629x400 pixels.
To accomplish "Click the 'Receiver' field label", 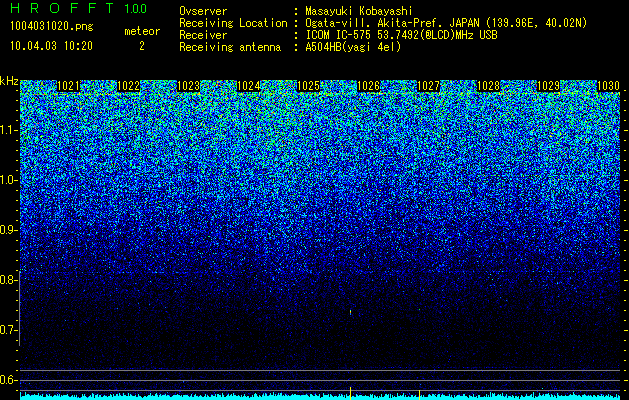I will (203, 35).
